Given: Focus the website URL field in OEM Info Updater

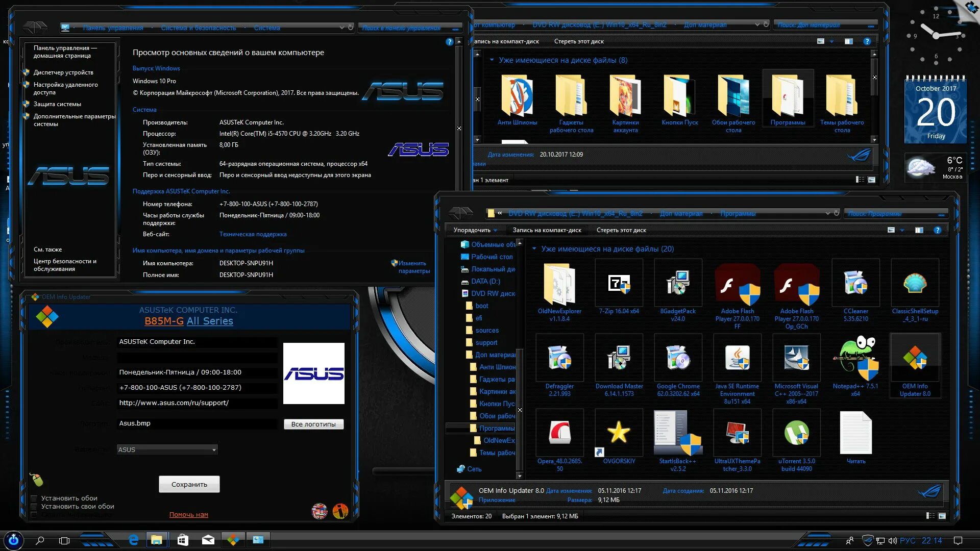Looking at the screenshot, I should (197, 403).
